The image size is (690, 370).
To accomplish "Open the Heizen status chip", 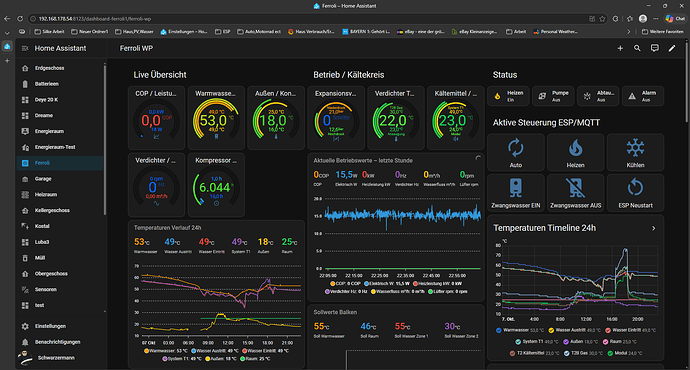I will click(508, 96).
